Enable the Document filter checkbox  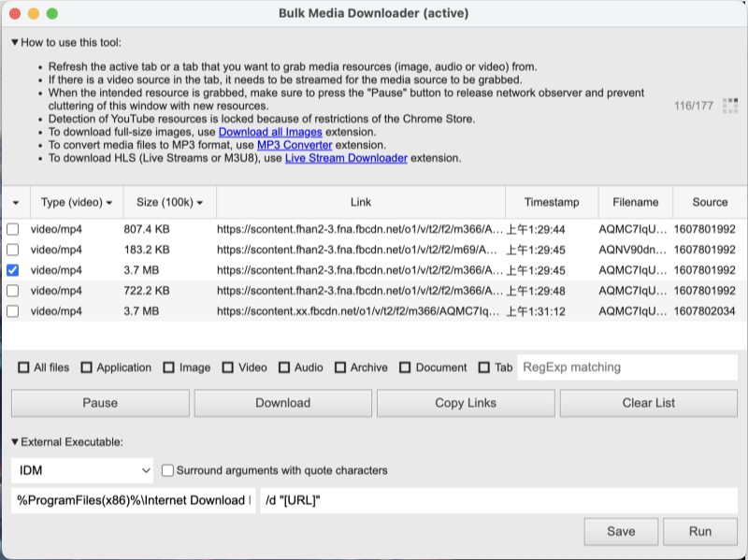pyautogui.click(x=405, y=367)
